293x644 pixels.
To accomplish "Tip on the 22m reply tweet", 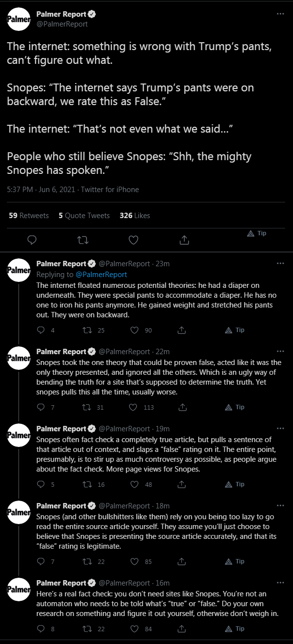I will click(234, 407).
